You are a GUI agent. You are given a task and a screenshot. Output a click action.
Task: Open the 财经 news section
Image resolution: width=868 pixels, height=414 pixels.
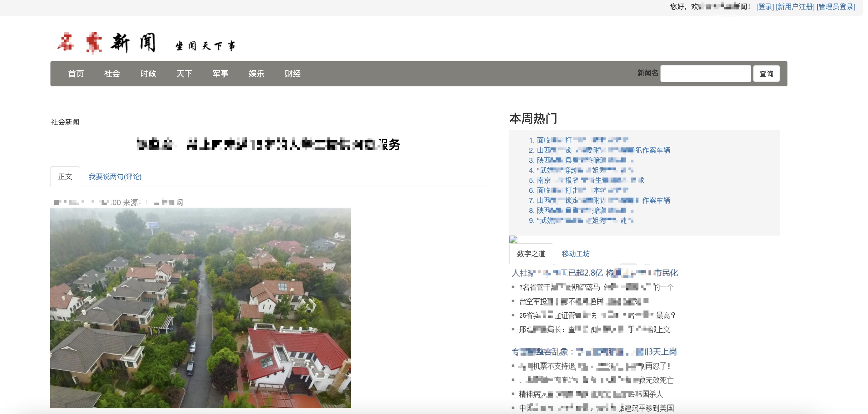point(293,74)
